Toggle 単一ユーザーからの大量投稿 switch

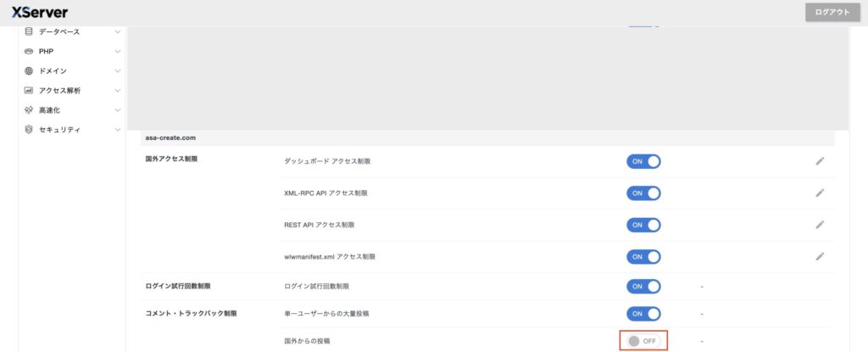(x=643, y=314)
